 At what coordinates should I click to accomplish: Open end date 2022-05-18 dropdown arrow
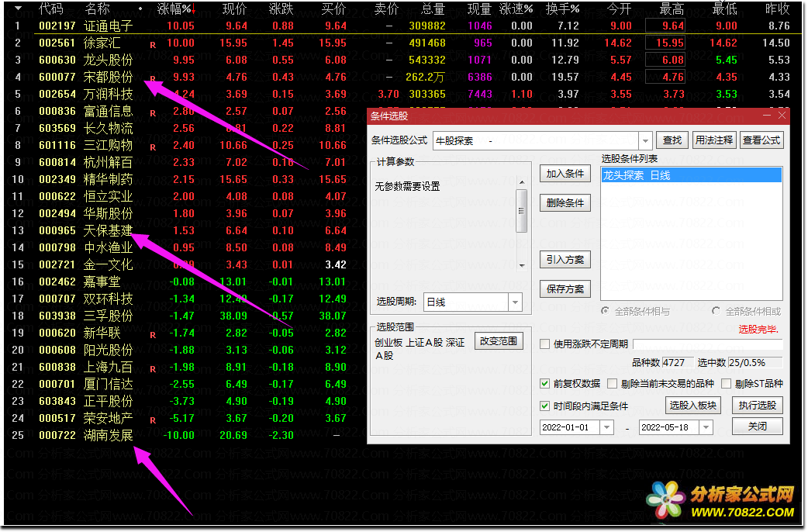pyautogui.click(x=706, y=427)
